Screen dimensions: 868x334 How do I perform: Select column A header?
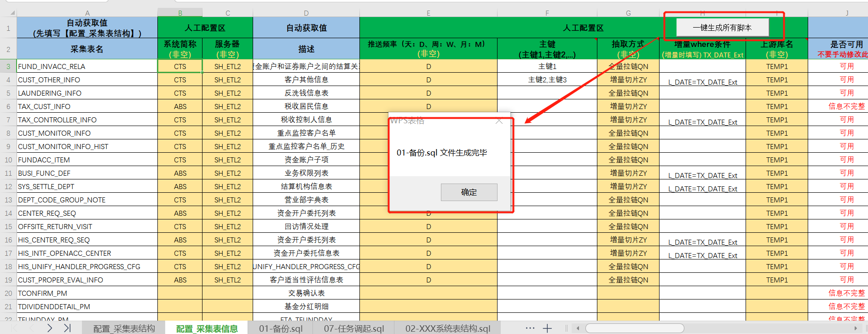click(x=87, y=13)
